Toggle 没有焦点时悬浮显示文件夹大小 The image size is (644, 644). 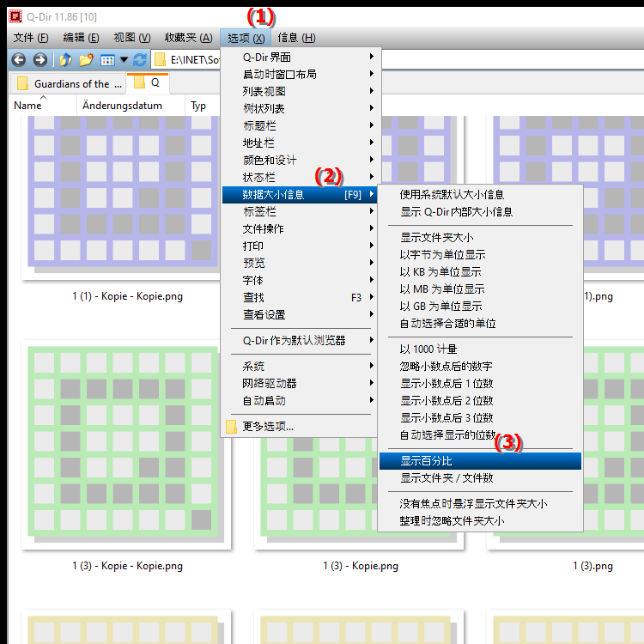tap(480, 504)
